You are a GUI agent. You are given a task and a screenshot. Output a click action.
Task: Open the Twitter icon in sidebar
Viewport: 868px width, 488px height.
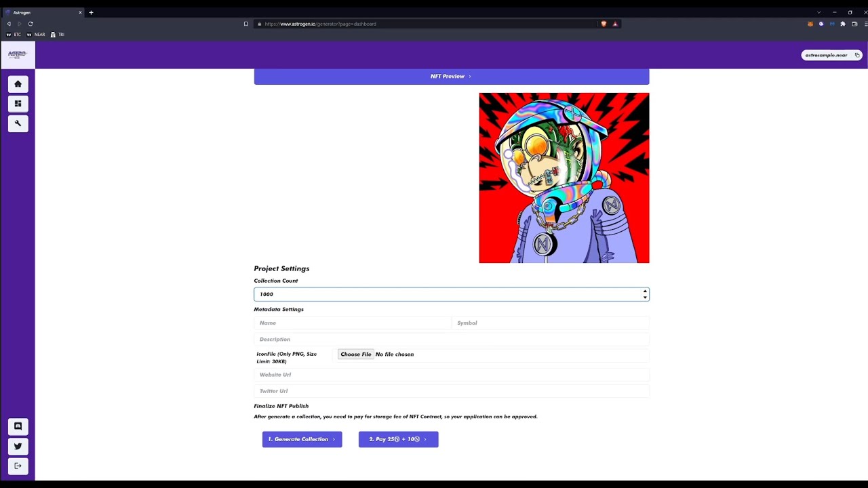18,446
